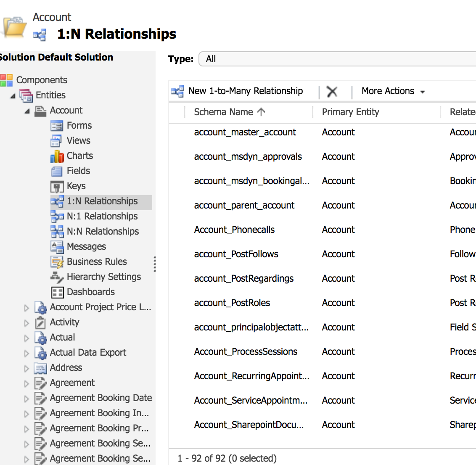This screenshot has width=476, height=465.
Task: Click the Actual Data Export icon
Action: click(x=40, y=353)
